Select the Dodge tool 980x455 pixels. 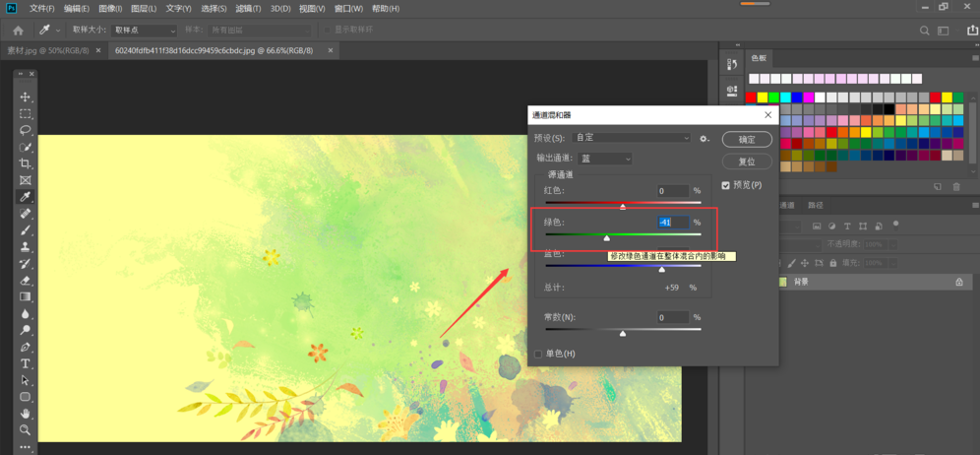(26, 330)
